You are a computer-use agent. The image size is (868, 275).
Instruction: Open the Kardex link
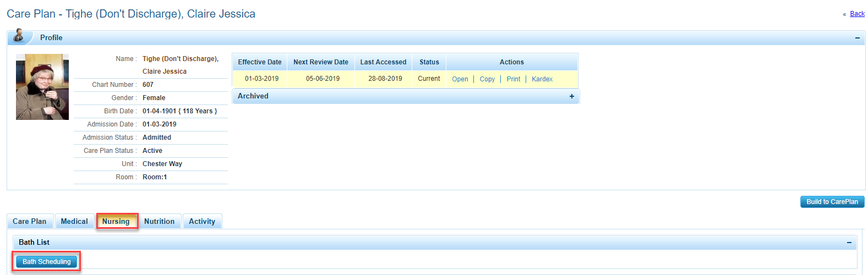point(542,79)
